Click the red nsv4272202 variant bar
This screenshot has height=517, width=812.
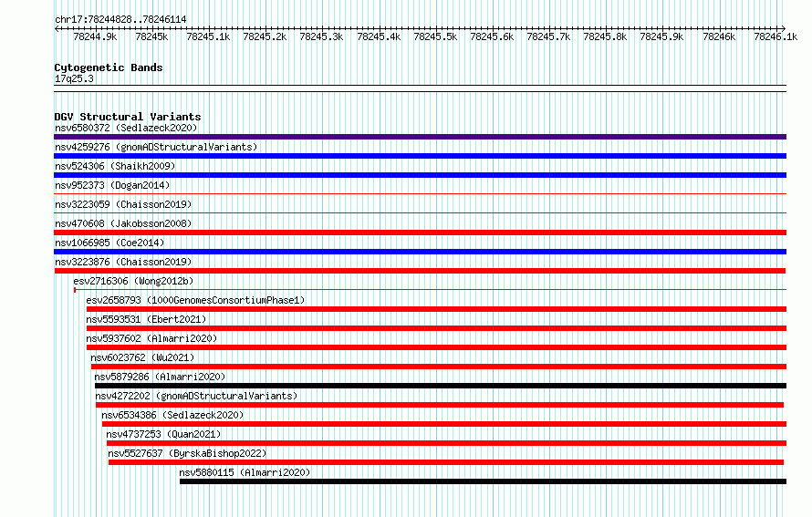point(439,405)
